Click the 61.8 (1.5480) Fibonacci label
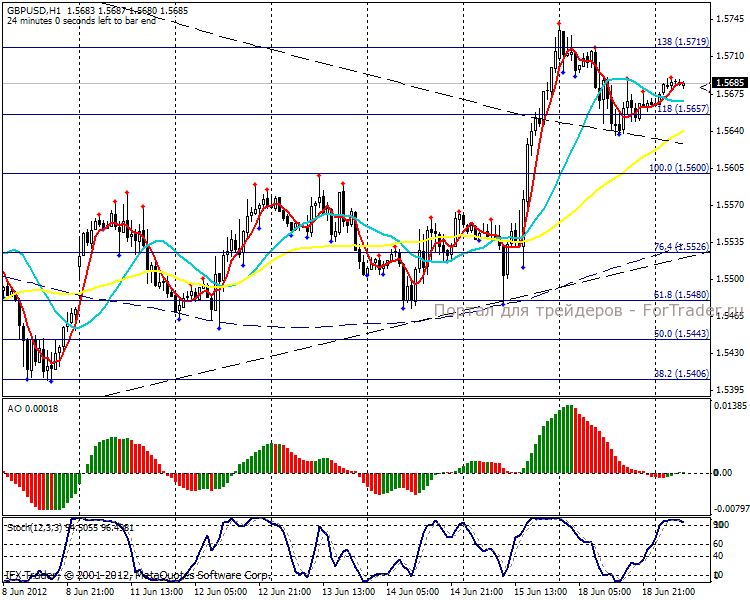The image size is (750, 600). pos(681,294)
